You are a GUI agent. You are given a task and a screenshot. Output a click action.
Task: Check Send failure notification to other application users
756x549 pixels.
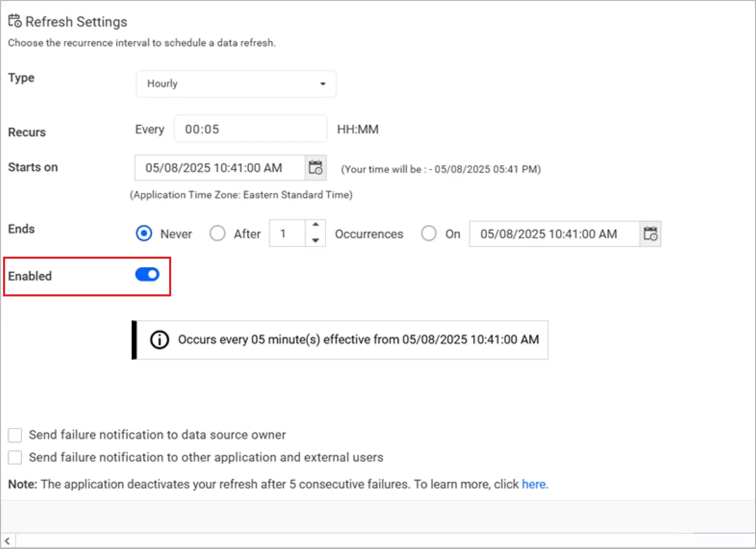click(x=15, y=457)
